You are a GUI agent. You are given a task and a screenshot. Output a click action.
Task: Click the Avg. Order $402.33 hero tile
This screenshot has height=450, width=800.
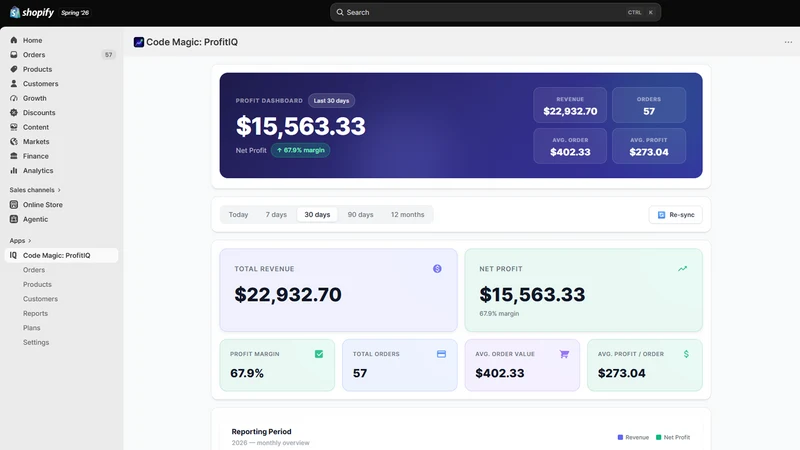click(x=570, y=146)
